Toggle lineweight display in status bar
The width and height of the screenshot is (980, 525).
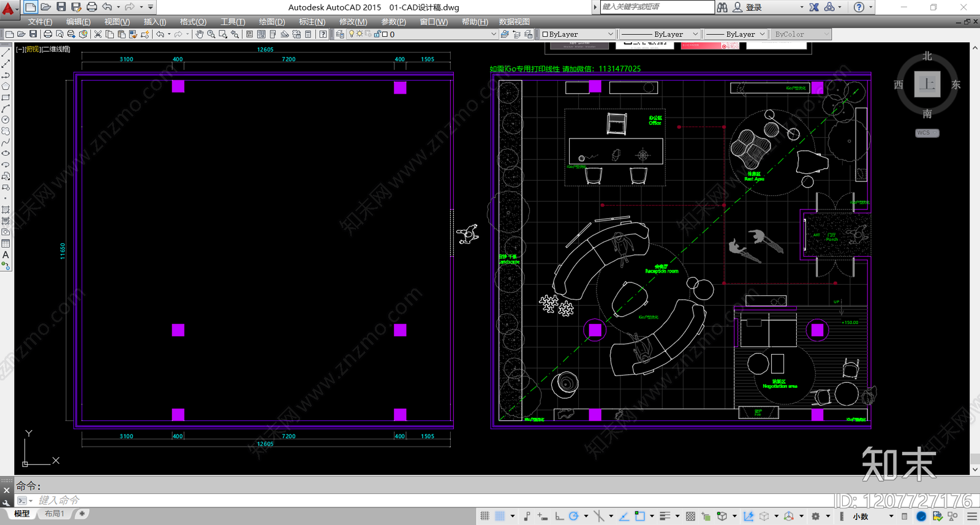click(665, 516)
